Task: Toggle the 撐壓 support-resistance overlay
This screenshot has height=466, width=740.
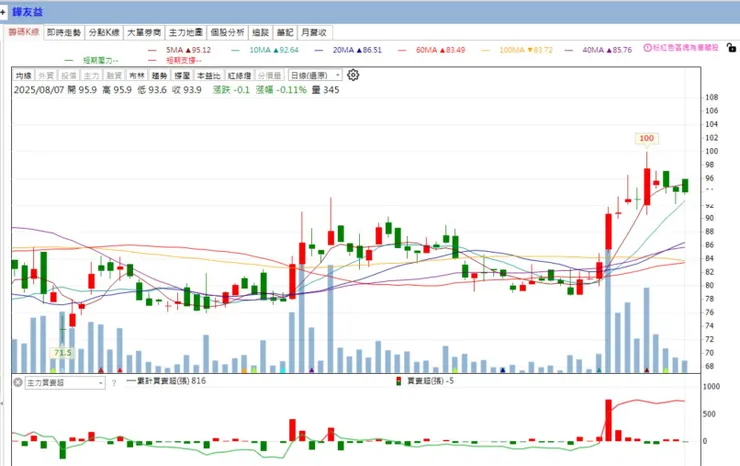Action: 182,76
